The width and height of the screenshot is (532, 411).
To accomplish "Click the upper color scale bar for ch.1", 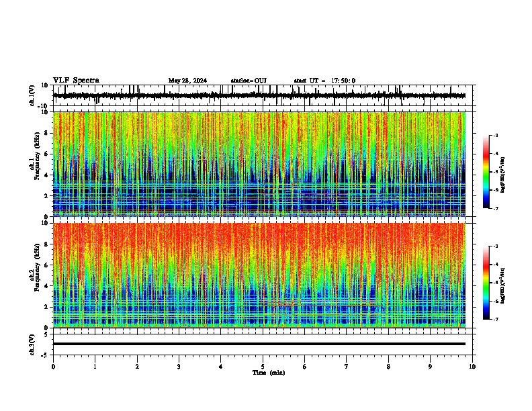I will tap(486, 172).
